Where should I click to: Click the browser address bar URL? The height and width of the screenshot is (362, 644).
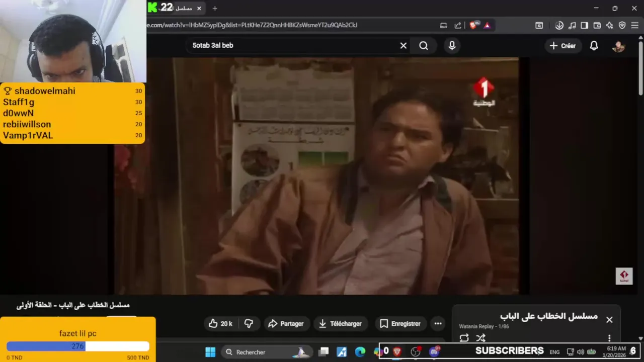coord(252,25)
